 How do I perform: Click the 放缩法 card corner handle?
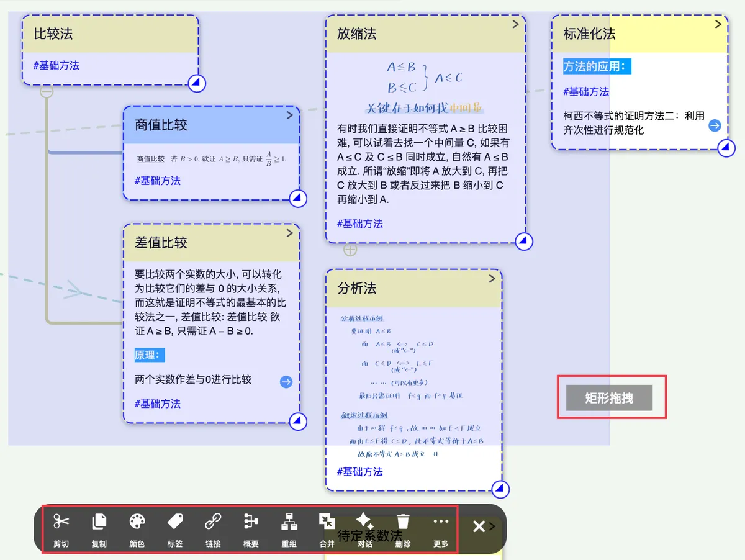coord(525,241)
